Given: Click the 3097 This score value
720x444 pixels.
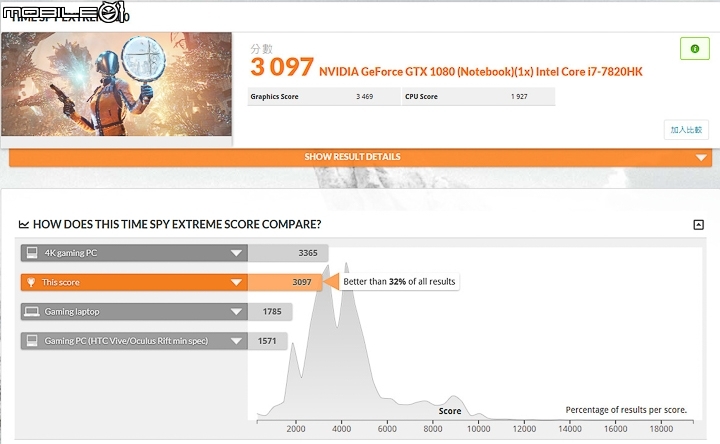Looking at the screenshot, I should click(x=302, y=282).
